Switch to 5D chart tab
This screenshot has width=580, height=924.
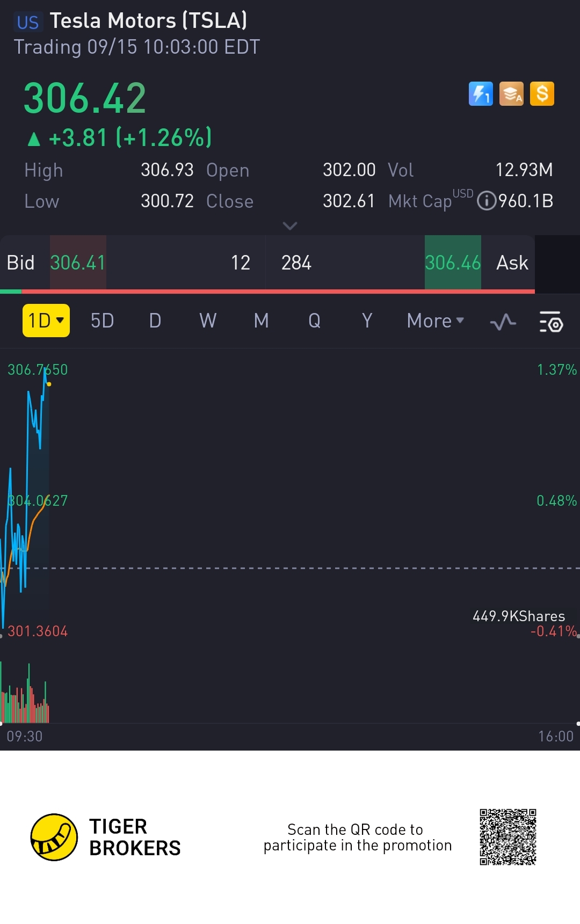coord(102,321)
